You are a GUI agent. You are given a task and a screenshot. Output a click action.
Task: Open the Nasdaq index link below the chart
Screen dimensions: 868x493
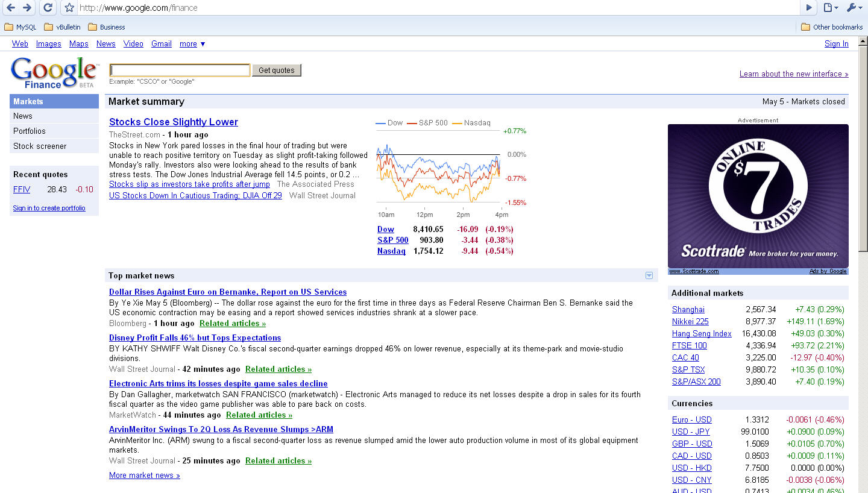pos(391,251)
